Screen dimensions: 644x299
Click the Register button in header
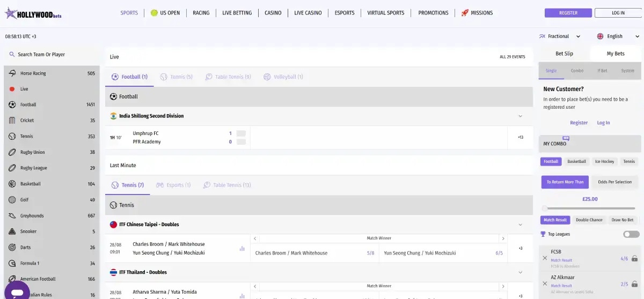[x=568, y=13]
